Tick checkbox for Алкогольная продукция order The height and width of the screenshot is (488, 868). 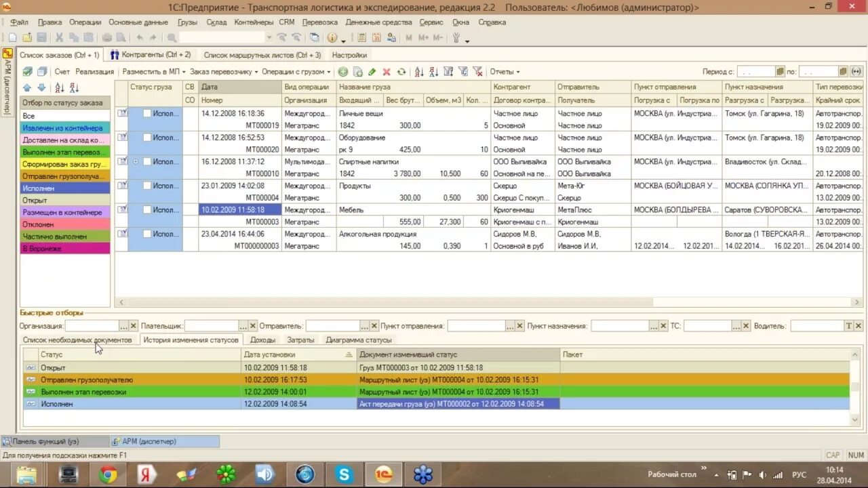tap(146, 234)
